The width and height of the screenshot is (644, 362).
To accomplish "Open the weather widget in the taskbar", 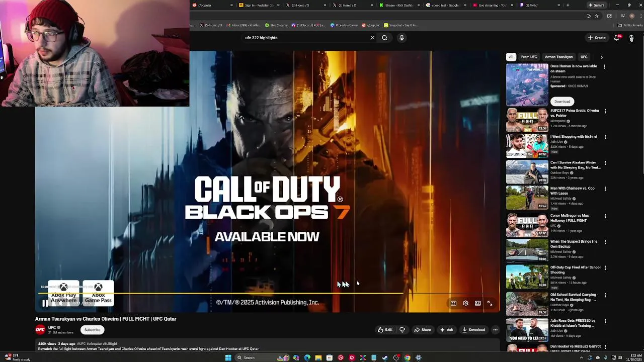I will 18,357.
